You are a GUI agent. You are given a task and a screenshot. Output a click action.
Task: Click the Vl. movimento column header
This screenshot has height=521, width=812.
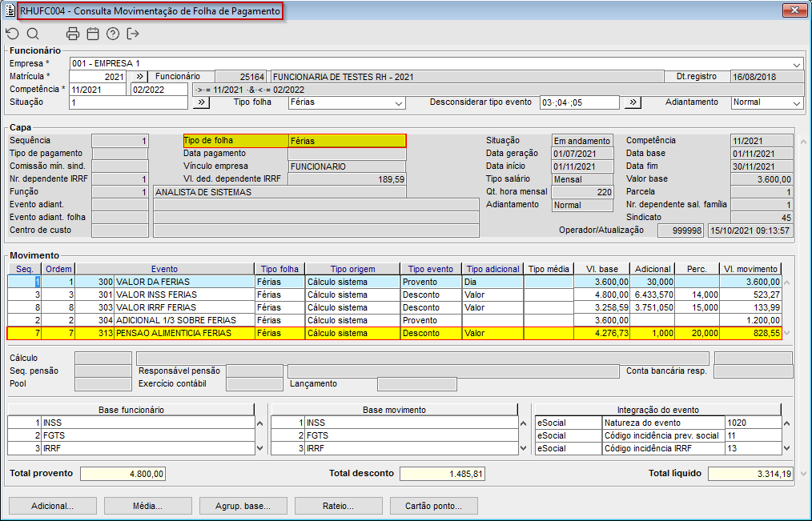coord(749,269)
